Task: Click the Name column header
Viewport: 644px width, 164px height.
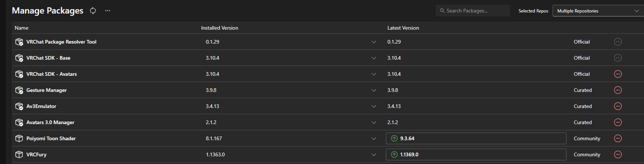Action: click(x=21, y=28)
